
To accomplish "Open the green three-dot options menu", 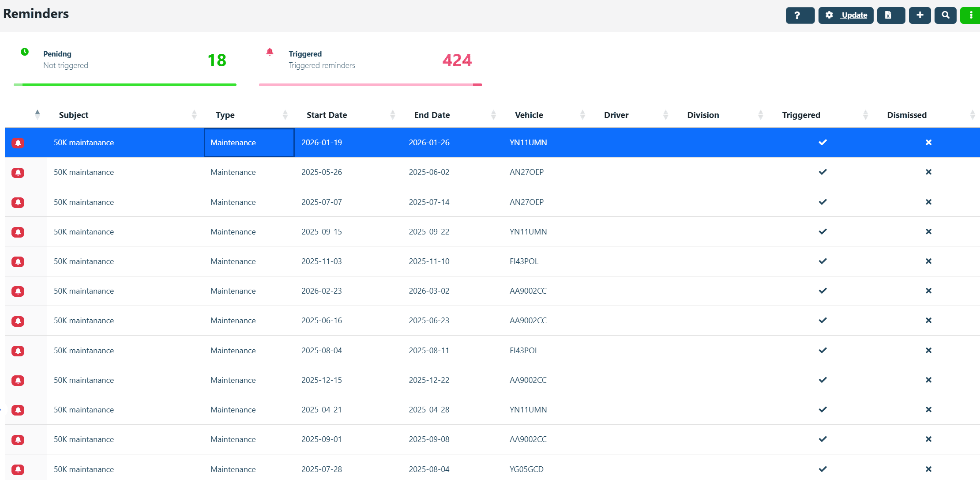I will (970, 15).
